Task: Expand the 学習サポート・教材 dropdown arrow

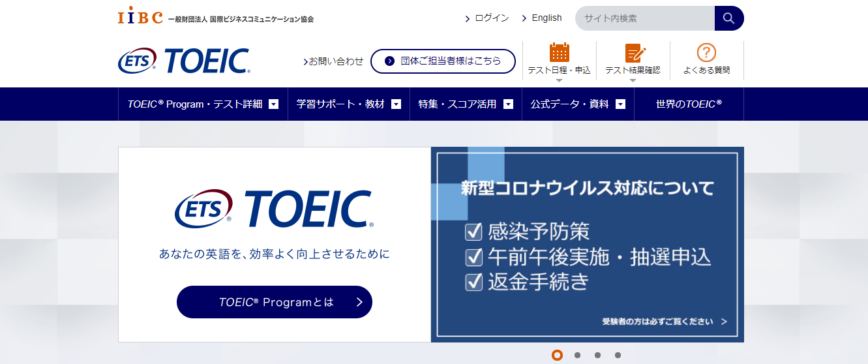Action: pos(396,104)
